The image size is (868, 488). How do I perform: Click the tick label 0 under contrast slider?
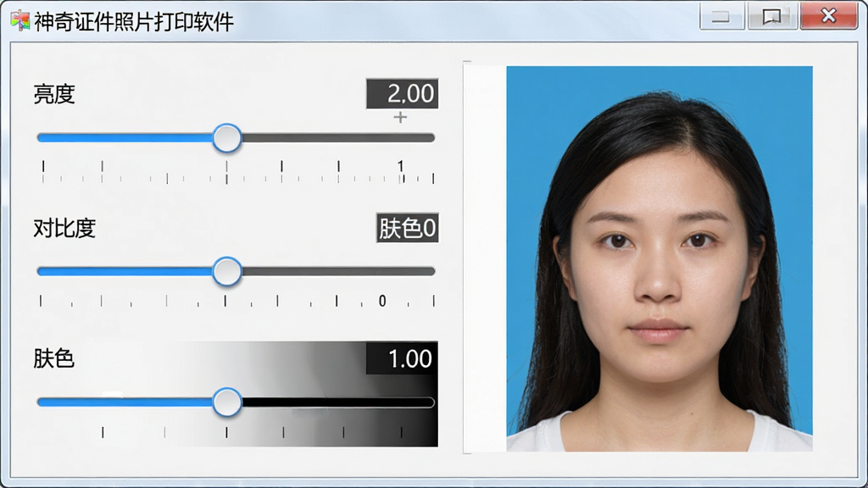(x=382, y=301)
